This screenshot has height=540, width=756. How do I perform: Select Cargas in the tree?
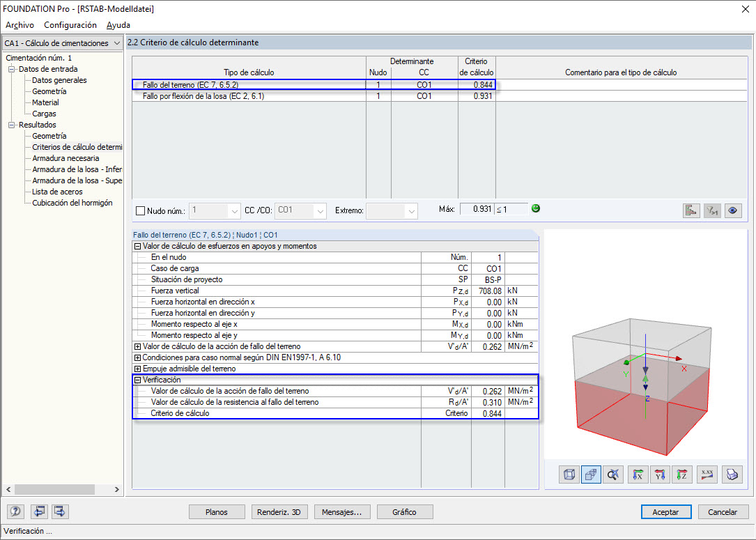pos(44,114)
